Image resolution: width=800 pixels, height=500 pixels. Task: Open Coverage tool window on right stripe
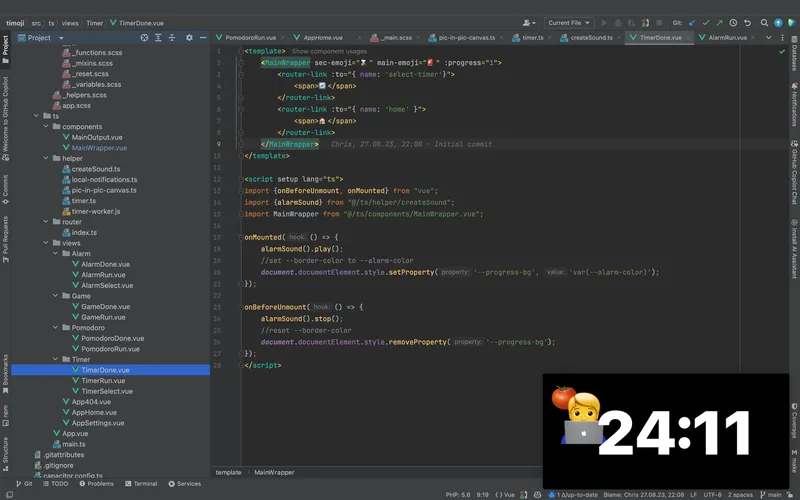[x=794, y=421]
